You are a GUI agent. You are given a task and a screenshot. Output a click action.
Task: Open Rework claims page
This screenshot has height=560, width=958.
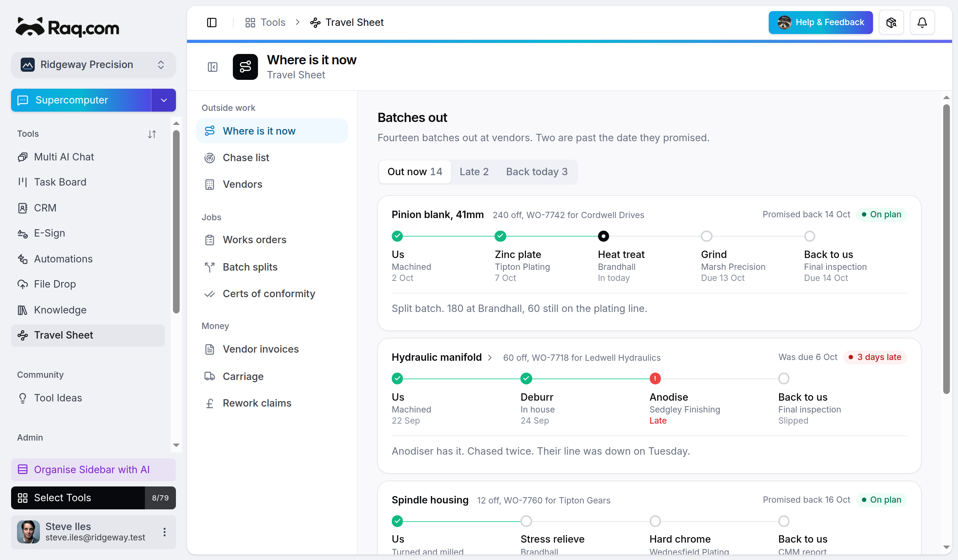pyautogui.click(x=272, y=403)
